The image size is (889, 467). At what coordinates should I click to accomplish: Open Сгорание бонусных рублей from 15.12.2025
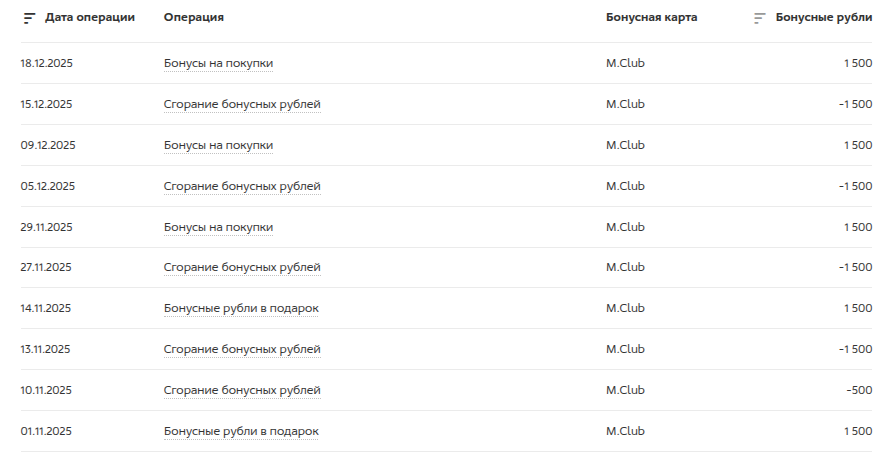tap(242, 104)
